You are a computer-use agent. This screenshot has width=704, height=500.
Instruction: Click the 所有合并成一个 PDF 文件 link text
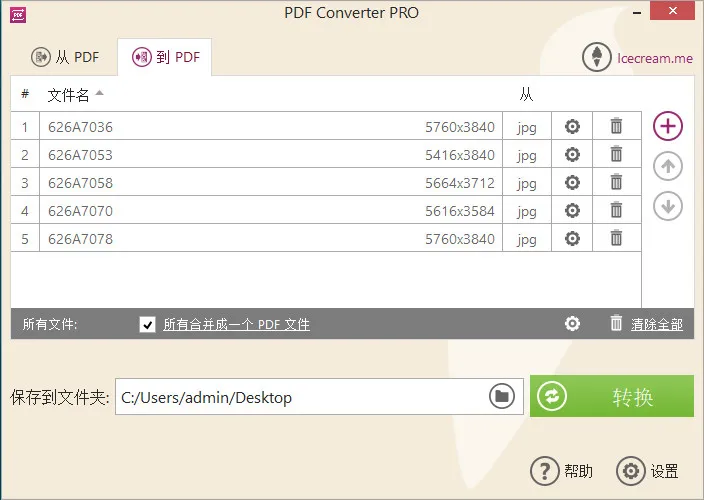tap(236, 324)
